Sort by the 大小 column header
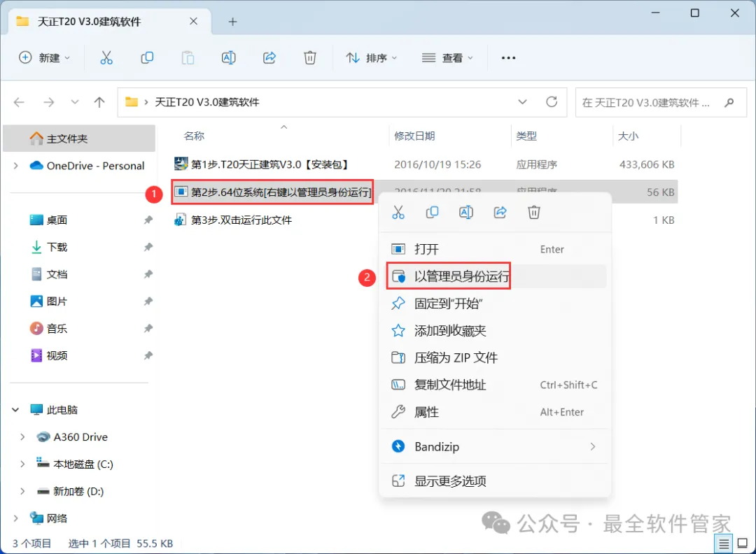 628,136
